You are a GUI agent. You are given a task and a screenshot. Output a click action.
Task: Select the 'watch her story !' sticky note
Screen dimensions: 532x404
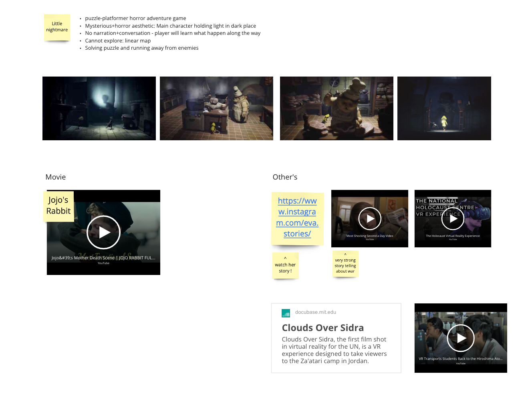tap(285, 265)
